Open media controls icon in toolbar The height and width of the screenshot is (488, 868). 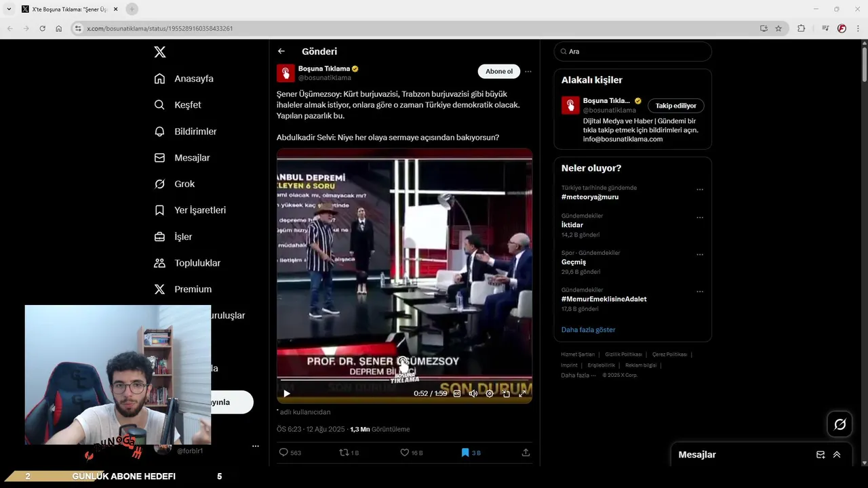click(x=825, y=28)
